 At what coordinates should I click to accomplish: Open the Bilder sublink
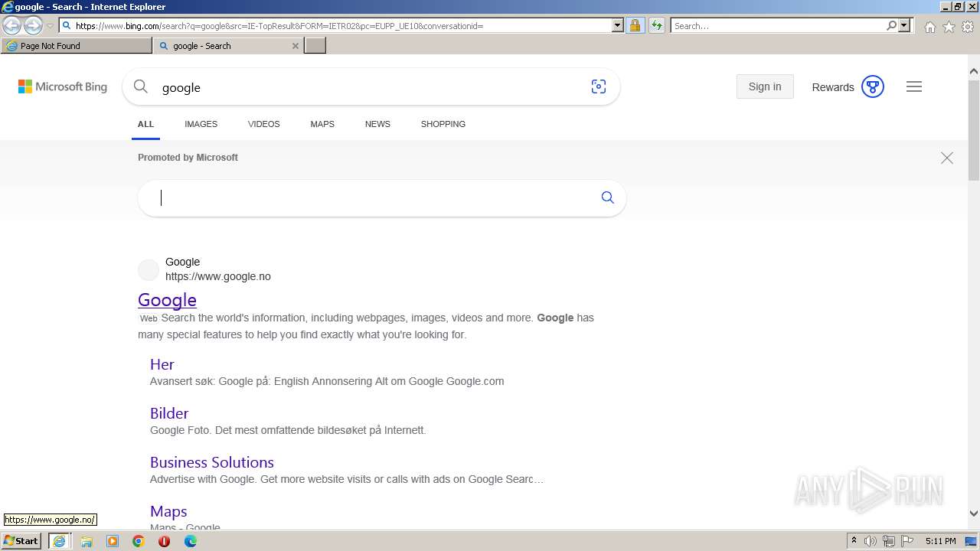(x=169, y=413)
